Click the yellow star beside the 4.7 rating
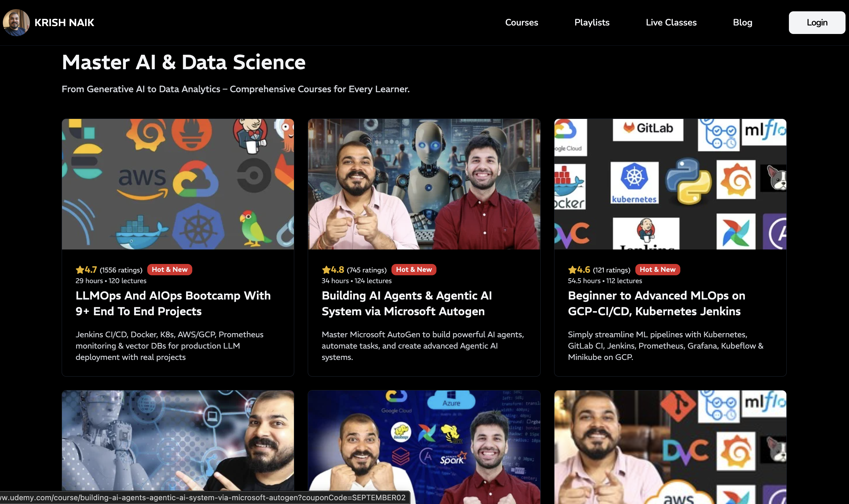Screen dimensions: 849x504 pyautogui.click(x=80, y=270)
